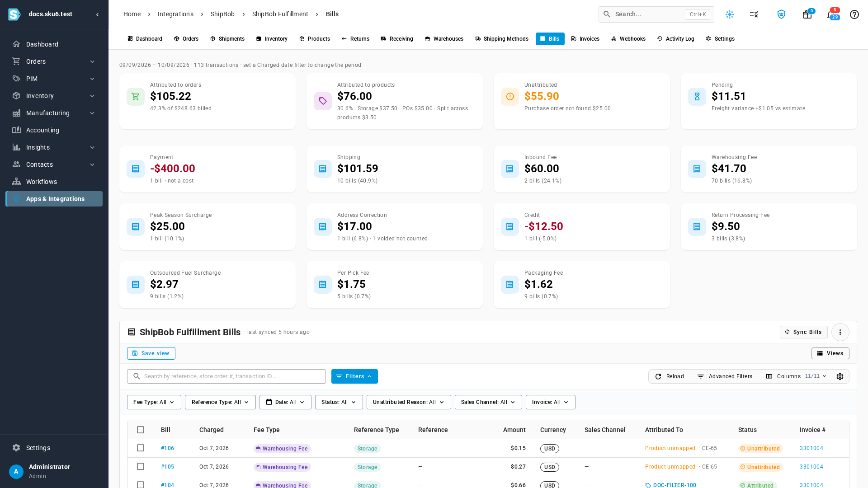Image resolution: width=868 pixels, height=488 pixels.
Task: Click the Save view button
Action: point(151,353)
